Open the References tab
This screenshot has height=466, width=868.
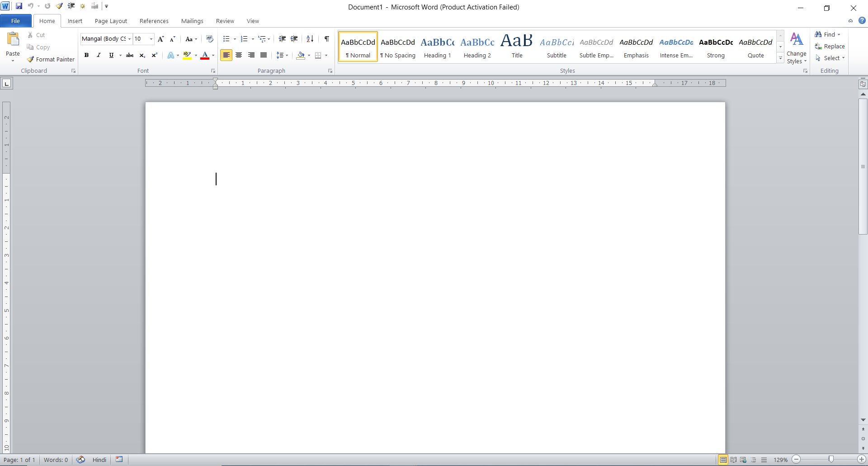154,21
